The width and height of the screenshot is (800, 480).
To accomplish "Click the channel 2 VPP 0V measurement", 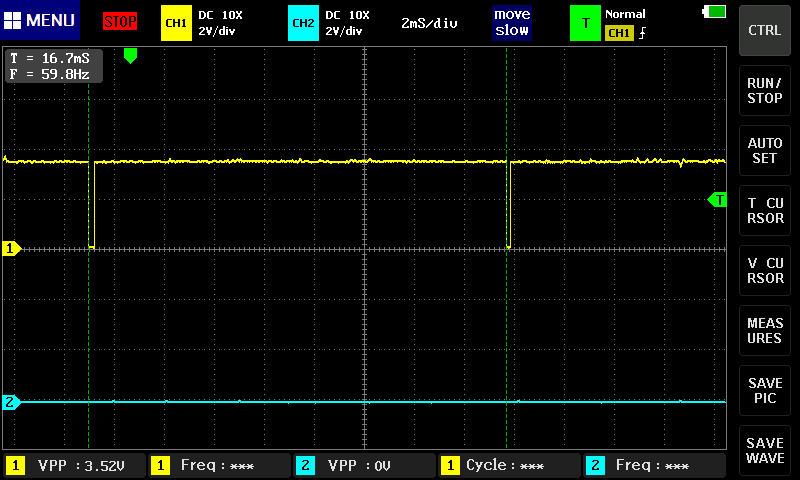I will pyautogui.click(x=364, y=465).
